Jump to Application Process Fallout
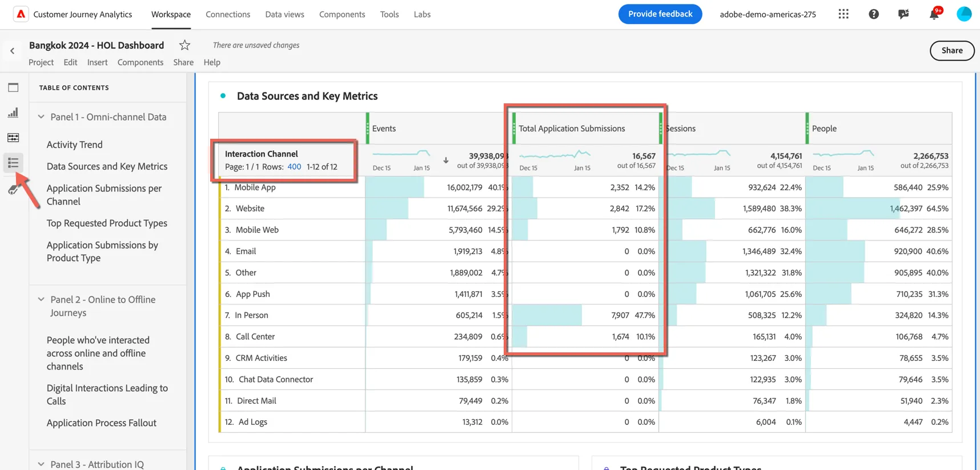Viewport: 980px width, 470px height. click(102, 423)
